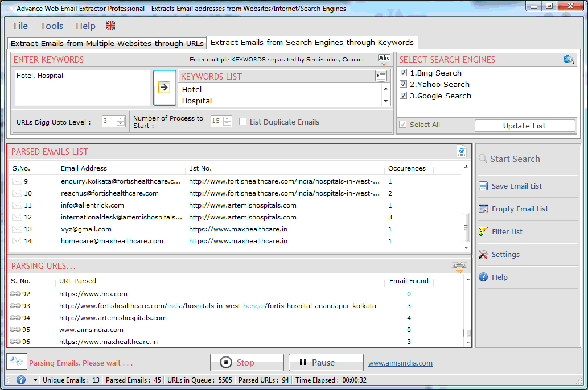Click the Abc keyword format icon
The height and width of the screenshot is (390, 588).
(x=384, y=59)
